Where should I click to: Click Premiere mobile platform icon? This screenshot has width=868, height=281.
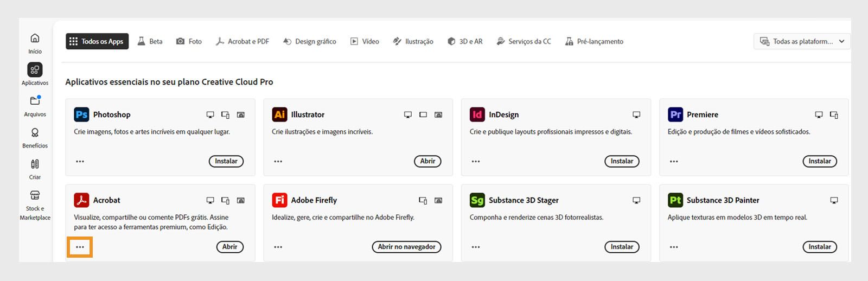[x=834, y=115]
